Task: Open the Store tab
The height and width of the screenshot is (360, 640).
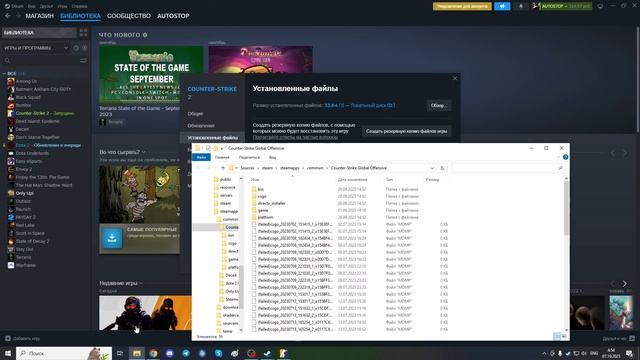Action: click(x=40, y=16)
